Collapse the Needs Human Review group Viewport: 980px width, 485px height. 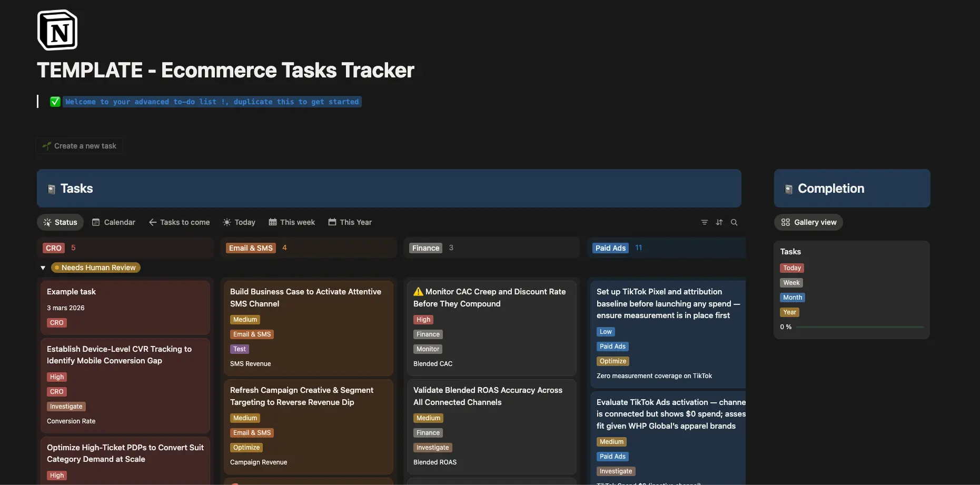tap(43, 268)
